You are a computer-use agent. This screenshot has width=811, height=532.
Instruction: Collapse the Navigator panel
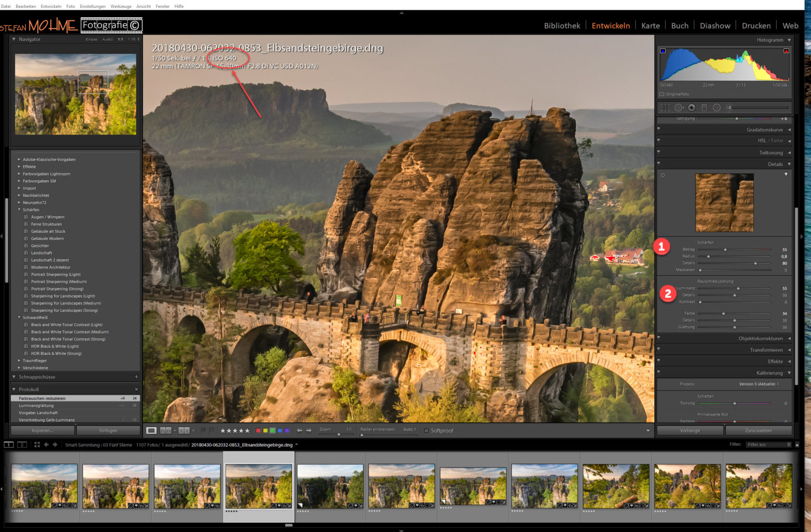pyautogui.click(x=14, y=39)
